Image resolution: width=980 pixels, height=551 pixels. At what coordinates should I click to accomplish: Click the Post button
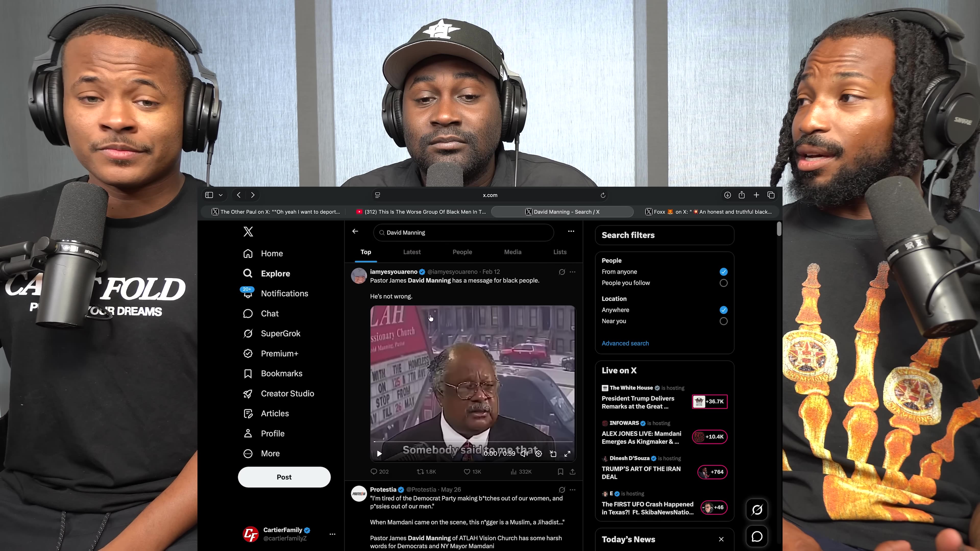point(284,477)
